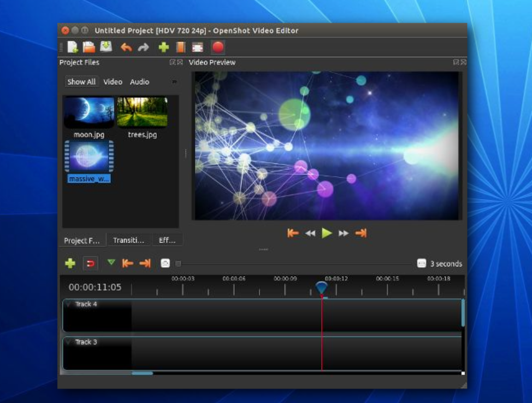
Task: Save project with the download-arrow icon
Action: [x=106, y=46]
